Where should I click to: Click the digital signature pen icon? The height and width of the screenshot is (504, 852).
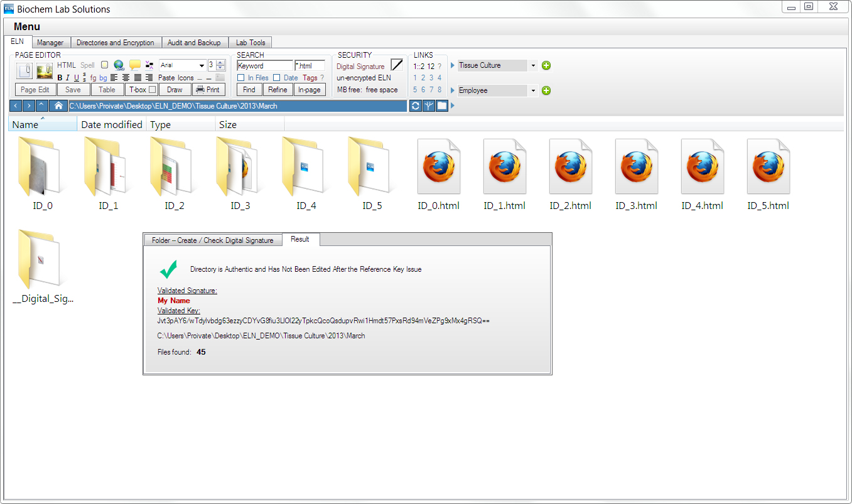point(397,65)
